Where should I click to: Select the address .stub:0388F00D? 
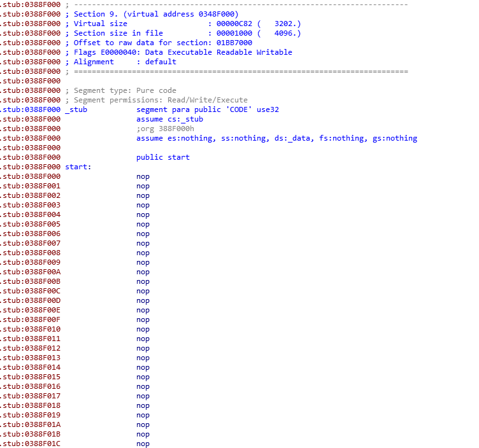[x=30, y=300]
